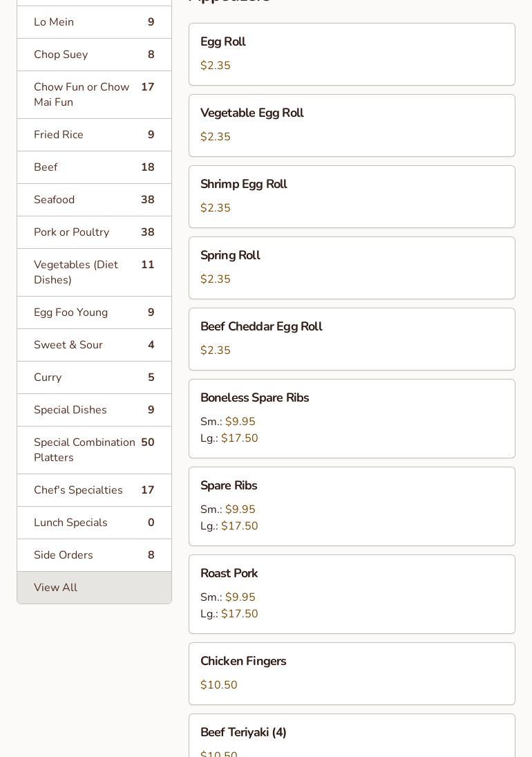This screenshot has width=532, height=757.
Task: Open the Special Combination Platters category
Action: coord(94,450)
